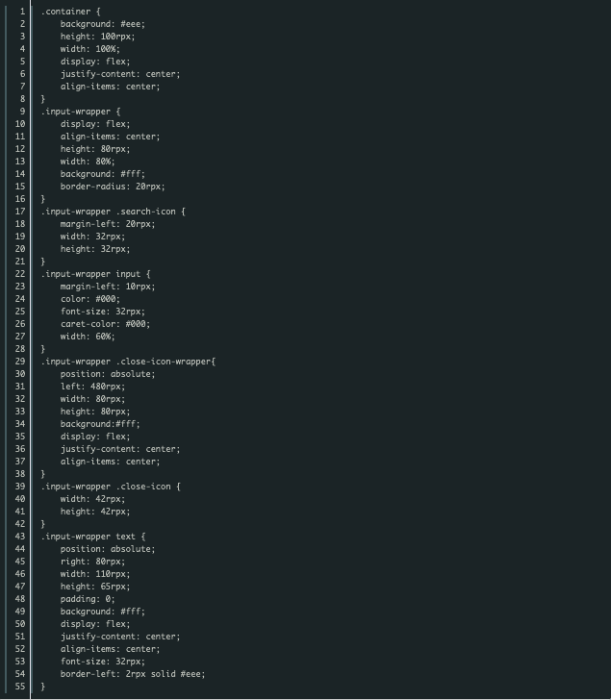The width and height of the screenshot is (611, 700).
Task: Click the .container selector on line 1
Action: point(65,12)
